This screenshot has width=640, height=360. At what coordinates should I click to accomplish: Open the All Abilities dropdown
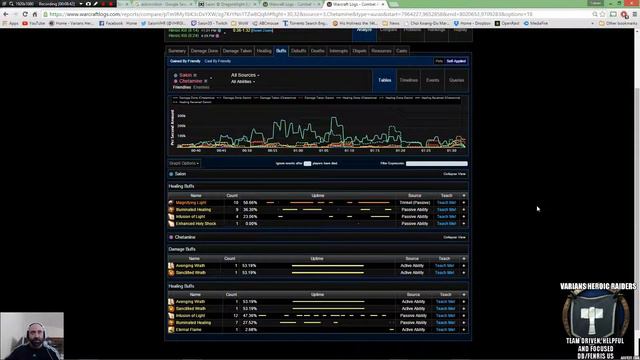tap(243, 82)
